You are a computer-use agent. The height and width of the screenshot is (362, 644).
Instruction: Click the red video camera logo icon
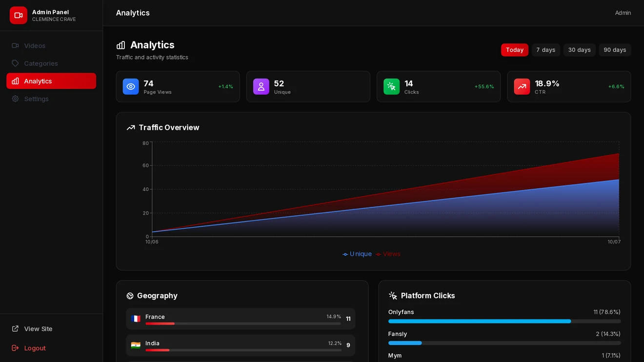click(x=19, y=15)
